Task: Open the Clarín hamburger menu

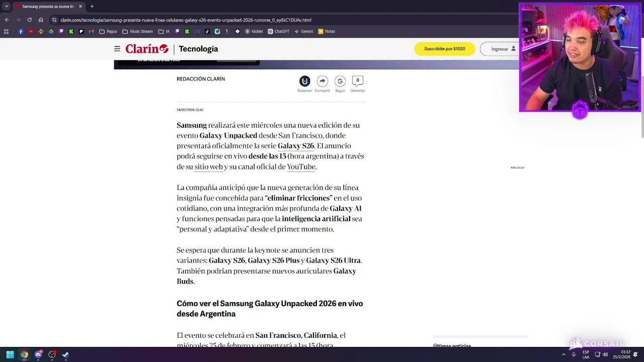Action: (117, 49)
